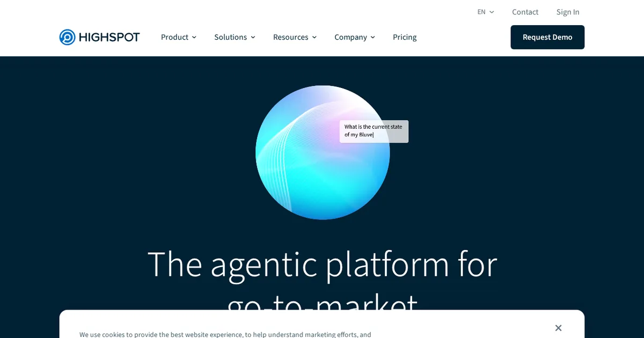The width and height of the screenshot is (644, 338).
Task: Expand the Company chevron arrow
Action: tap(372, 37)
